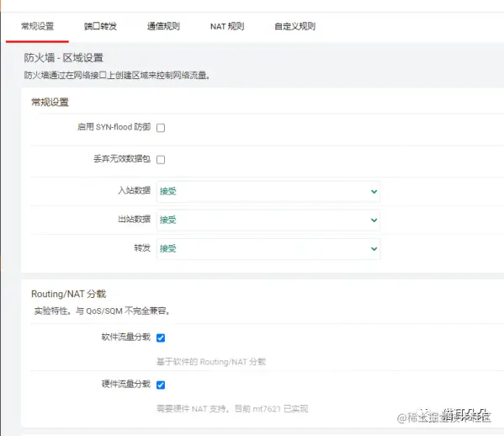Open the 转发 policy dropdown
The height and width of the screenshot is (436, 504).
click(268, 249)
